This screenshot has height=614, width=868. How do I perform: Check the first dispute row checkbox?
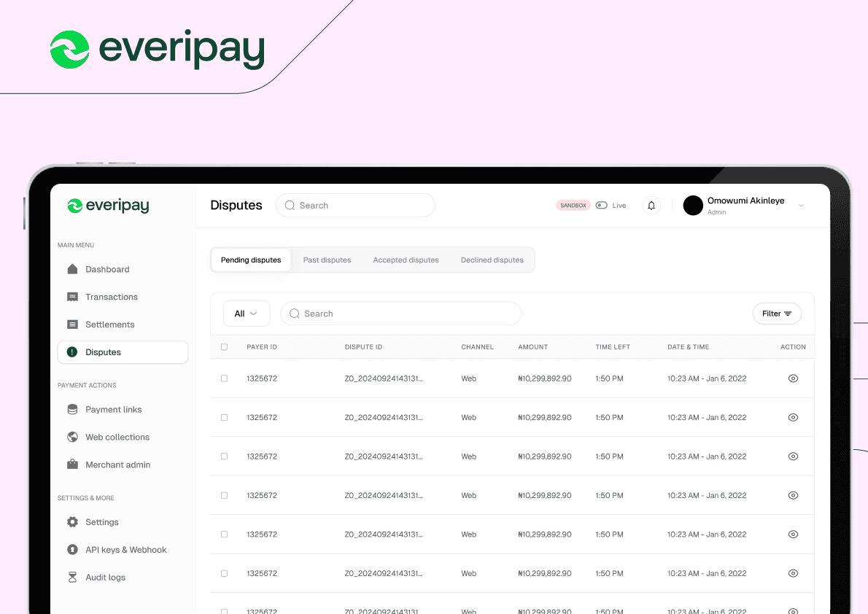click(224, 378)
